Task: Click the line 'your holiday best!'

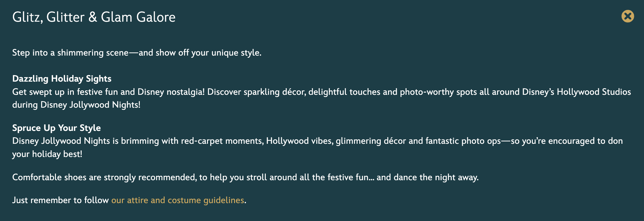Action: (47, 154)
